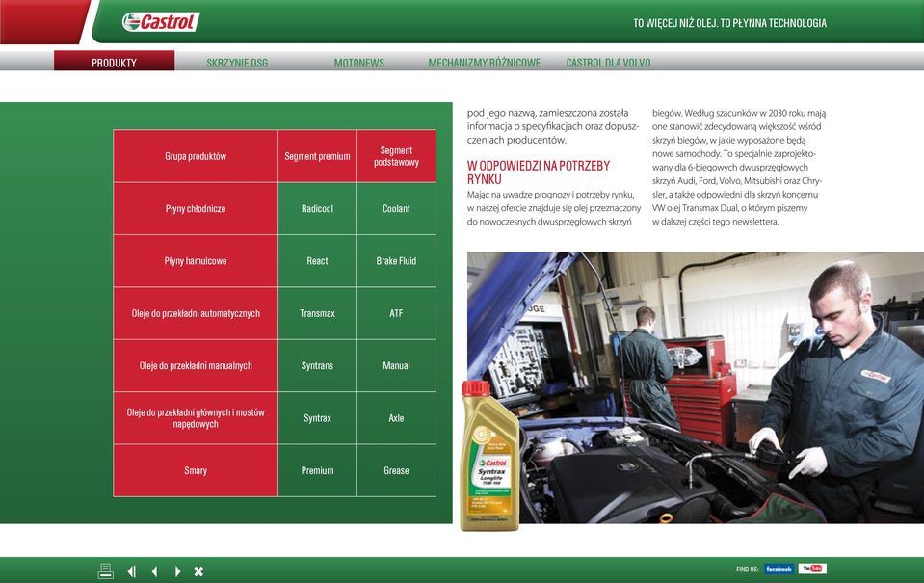Click the 'Grupa produktów' header cell
This screenshot has width=924, height=583.
point(196,156)
